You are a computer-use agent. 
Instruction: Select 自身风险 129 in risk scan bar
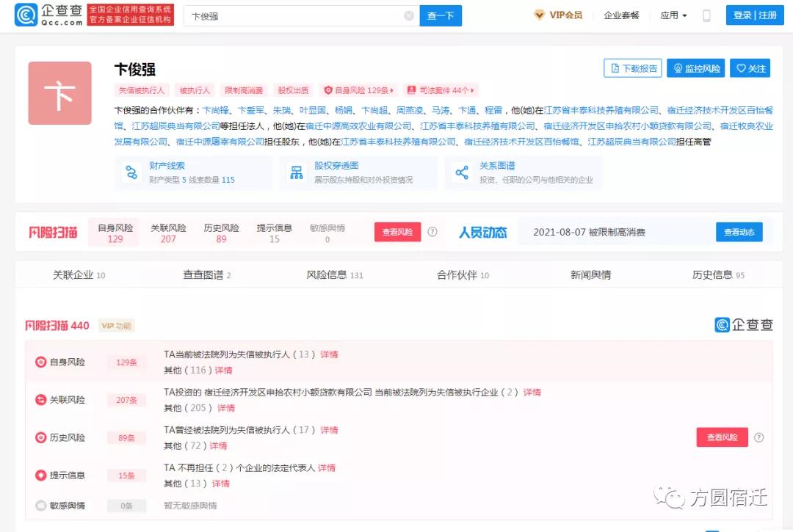coord(115,233)
